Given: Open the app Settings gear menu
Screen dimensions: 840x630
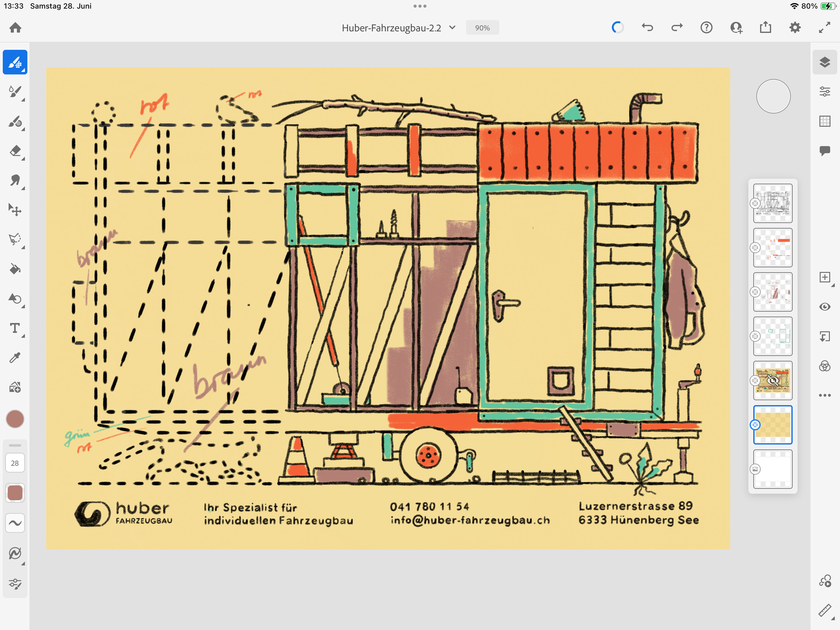Looking at the screenshot, I should [795, 28].
